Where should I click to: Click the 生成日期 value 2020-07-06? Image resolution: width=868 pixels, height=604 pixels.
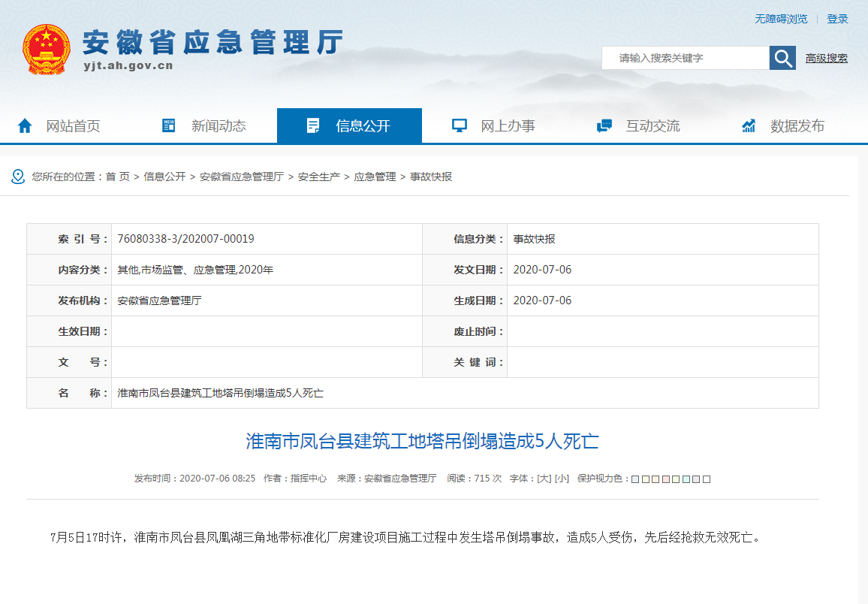point(542,300)
